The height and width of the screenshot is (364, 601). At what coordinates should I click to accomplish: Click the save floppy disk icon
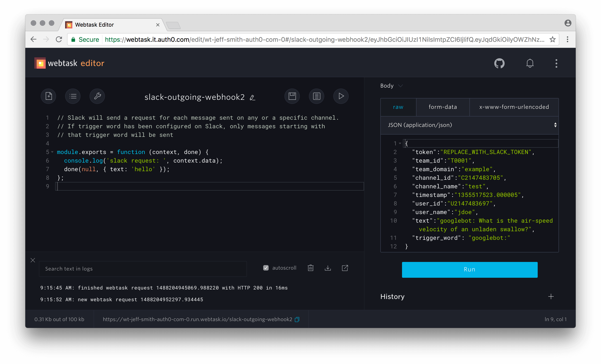click(x=292, y=96)
